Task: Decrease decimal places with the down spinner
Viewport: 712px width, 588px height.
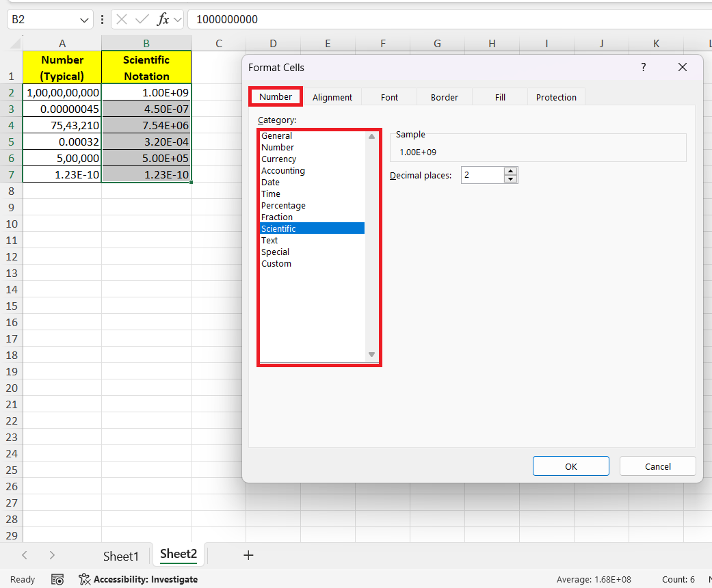Action: coord(511,179)
